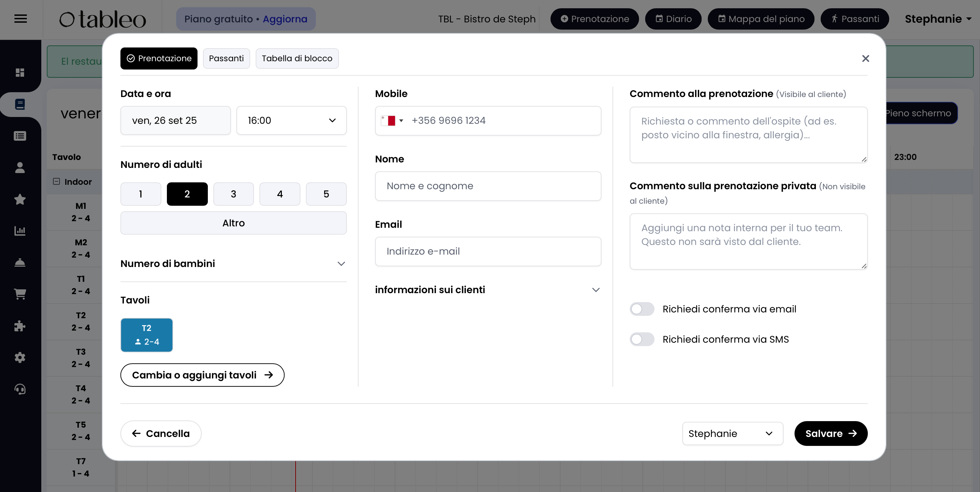Viewport: 980px width, 492px height.
Task: Click the M1 table row label
Action: (x=81, y=212)
